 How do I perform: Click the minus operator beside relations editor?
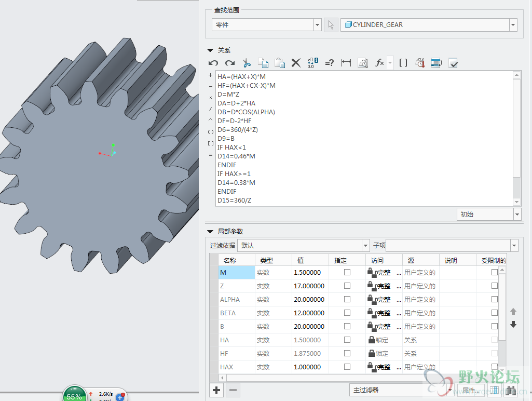click(210, 86)
